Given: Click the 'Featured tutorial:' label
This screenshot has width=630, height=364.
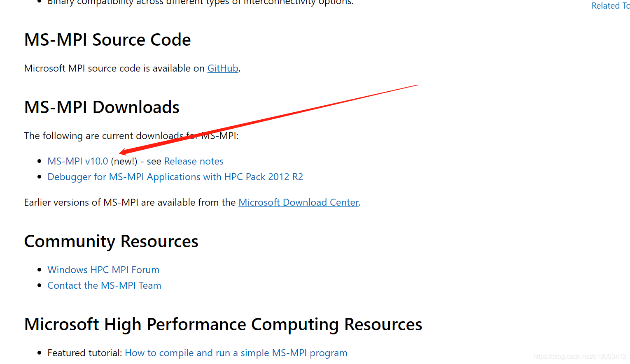Looking at the screenshot, I should [x=85, y=353].
